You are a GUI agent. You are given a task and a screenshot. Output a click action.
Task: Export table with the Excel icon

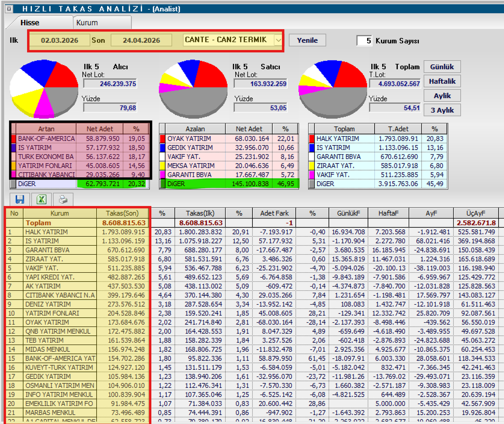click(42, 199)
